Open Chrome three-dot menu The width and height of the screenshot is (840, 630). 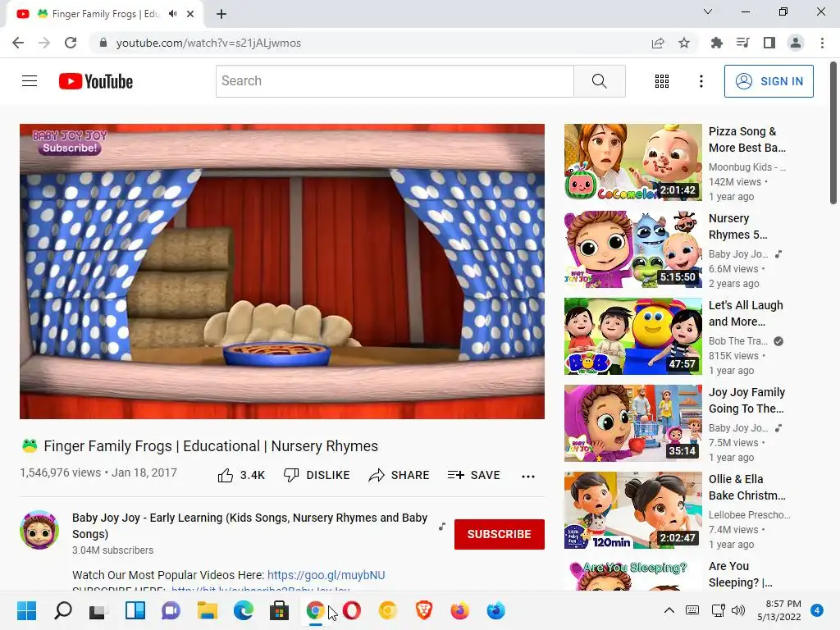point(822,43)
